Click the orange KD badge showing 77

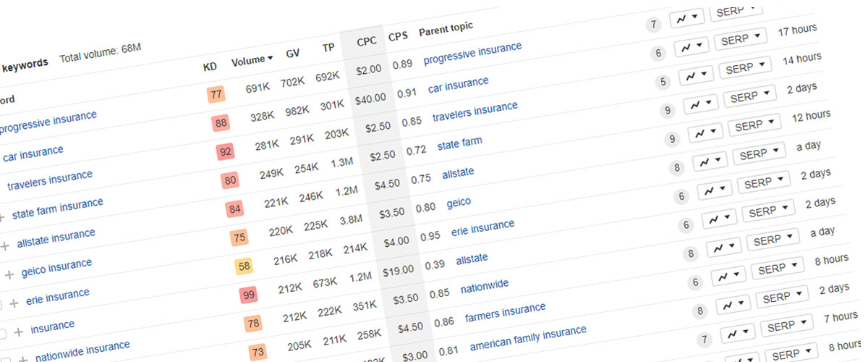(216, 94)
